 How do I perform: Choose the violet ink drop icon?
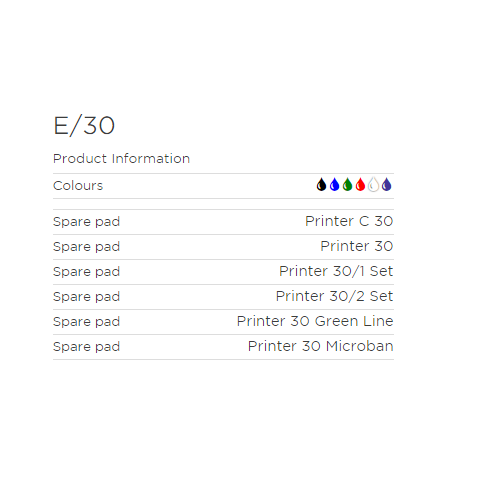click(386, 185)
